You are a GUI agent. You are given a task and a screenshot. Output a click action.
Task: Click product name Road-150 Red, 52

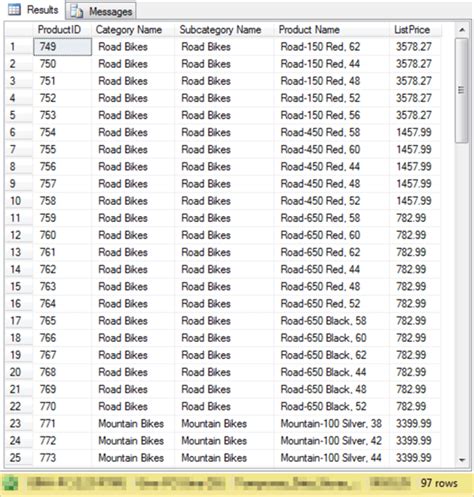pos(320,98)
